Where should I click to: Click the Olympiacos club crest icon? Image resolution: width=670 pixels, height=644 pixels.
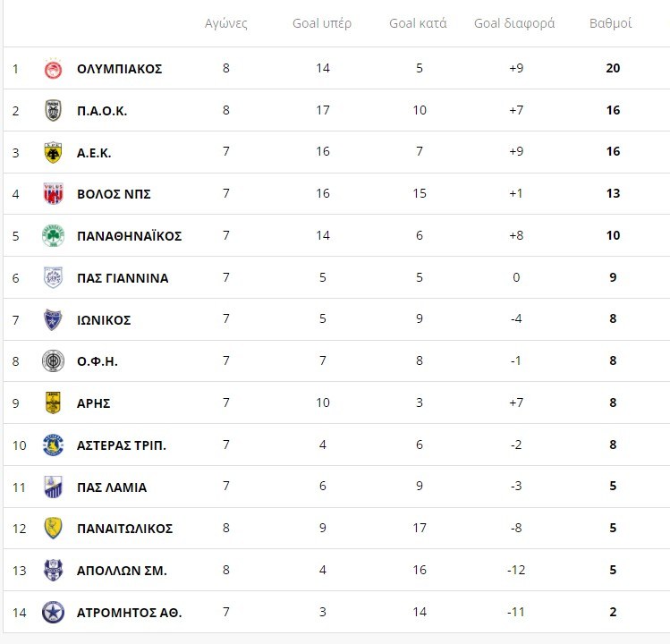click(x=54, y=69)
